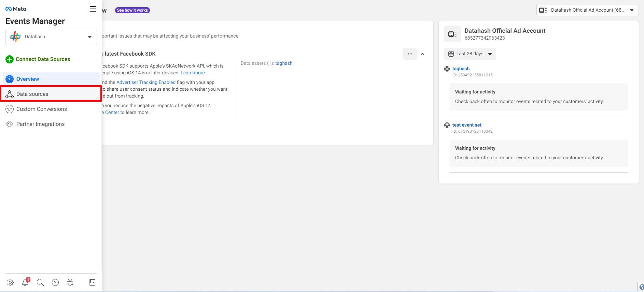Open the hamburger menu icon
644x292 pixels.
pos(93,9)
